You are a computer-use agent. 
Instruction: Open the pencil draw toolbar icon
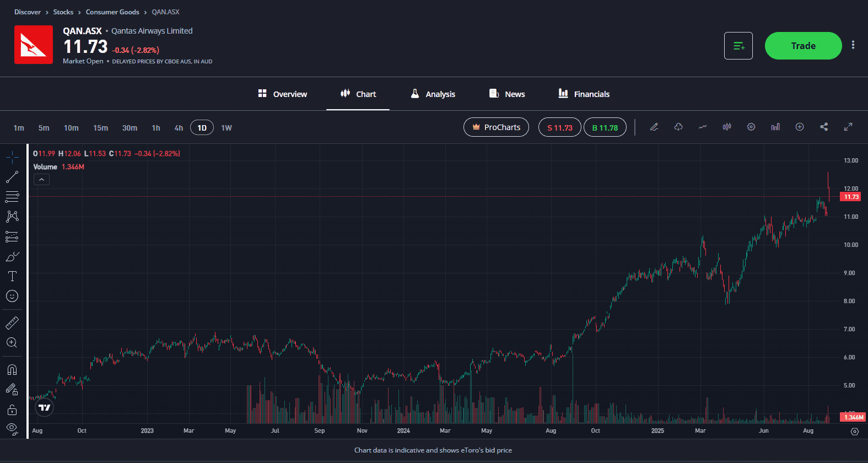click(x=654, y=127)
